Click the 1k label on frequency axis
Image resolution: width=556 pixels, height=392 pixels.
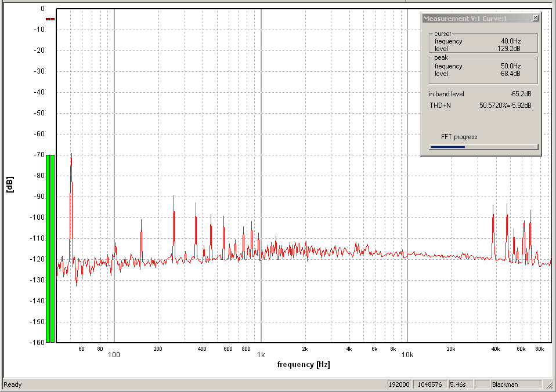pyautogui.click(x=261, y=354)
